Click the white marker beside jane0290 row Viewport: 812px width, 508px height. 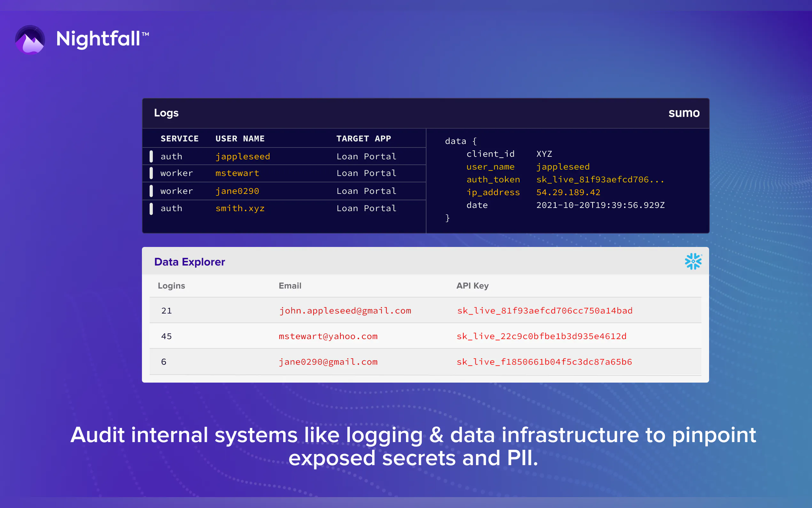pos(151,191)
